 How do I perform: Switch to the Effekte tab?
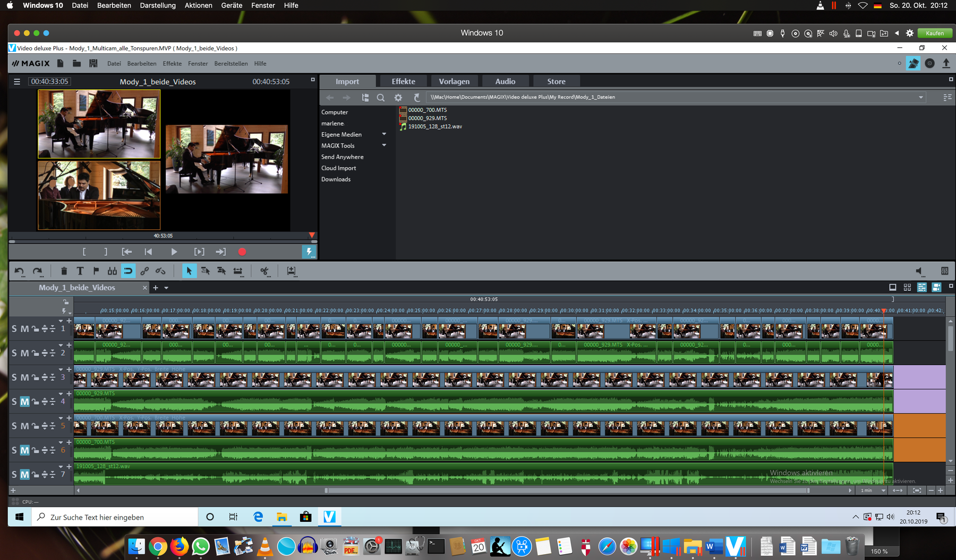point(404,81)
